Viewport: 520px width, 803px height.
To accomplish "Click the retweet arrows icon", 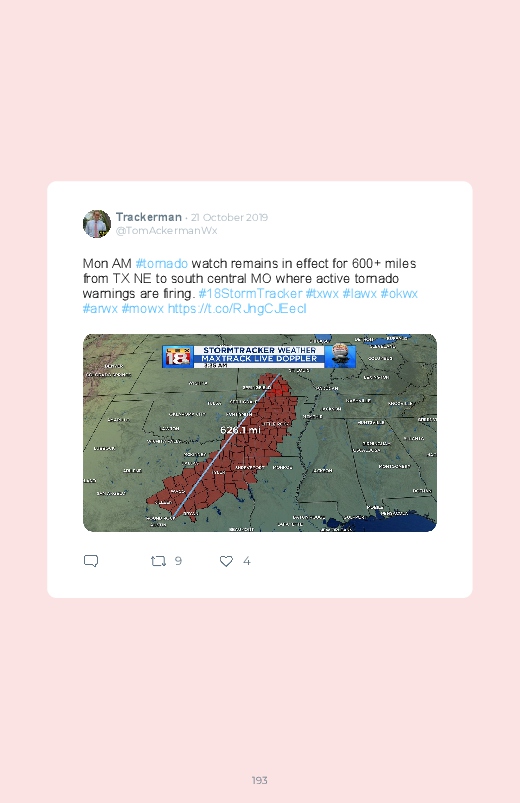I will pyautogui.click(x=158, y=561).
